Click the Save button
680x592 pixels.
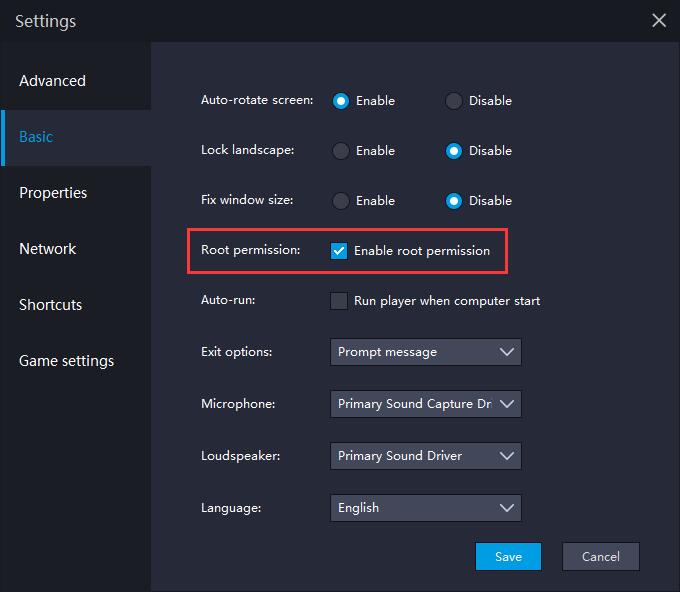click(x=508, y=557)
